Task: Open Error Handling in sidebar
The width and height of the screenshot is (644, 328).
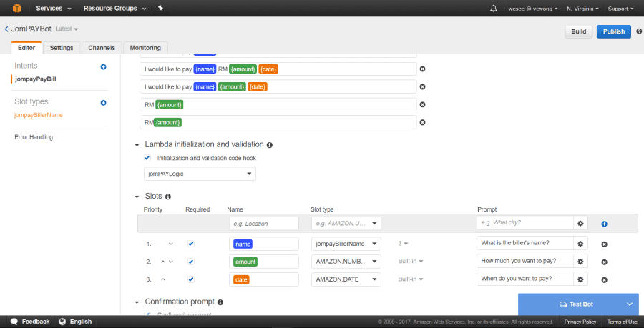Action: pos(34,137)
